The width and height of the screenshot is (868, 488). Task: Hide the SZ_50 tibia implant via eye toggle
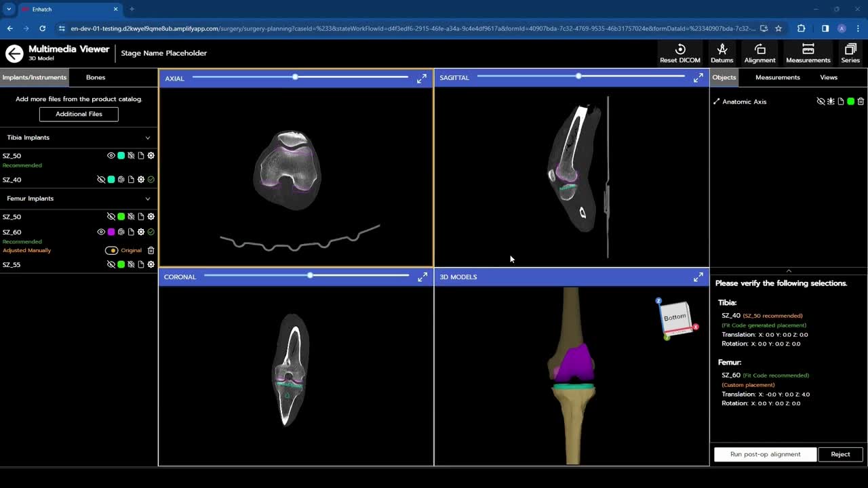(111, 155)
